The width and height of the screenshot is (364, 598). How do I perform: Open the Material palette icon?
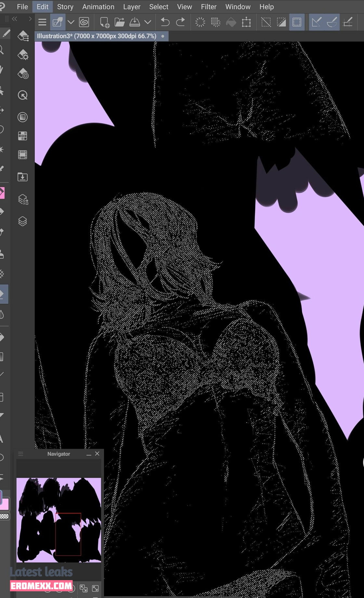pos(23,177)
